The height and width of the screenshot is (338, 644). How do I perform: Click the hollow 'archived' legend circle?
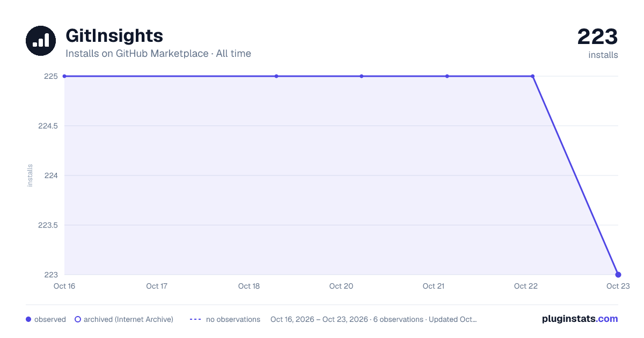coord(78,319)
